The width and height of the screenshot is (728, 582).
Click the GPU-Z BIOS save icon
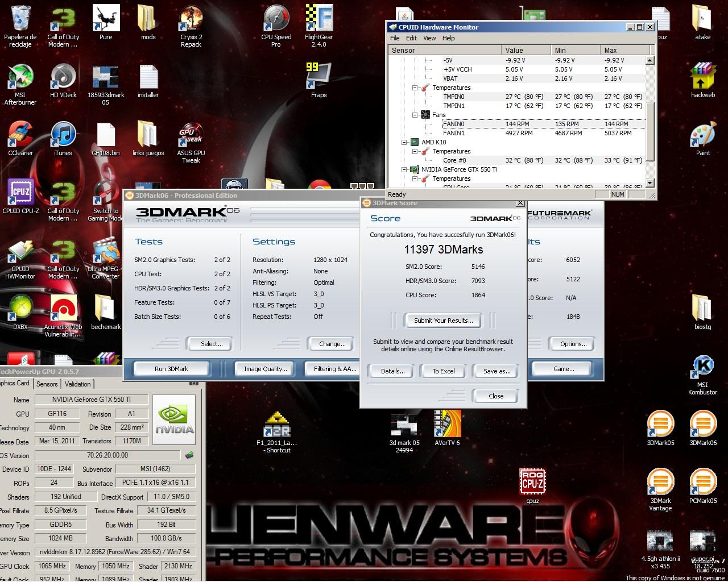[x=189, y=455]
